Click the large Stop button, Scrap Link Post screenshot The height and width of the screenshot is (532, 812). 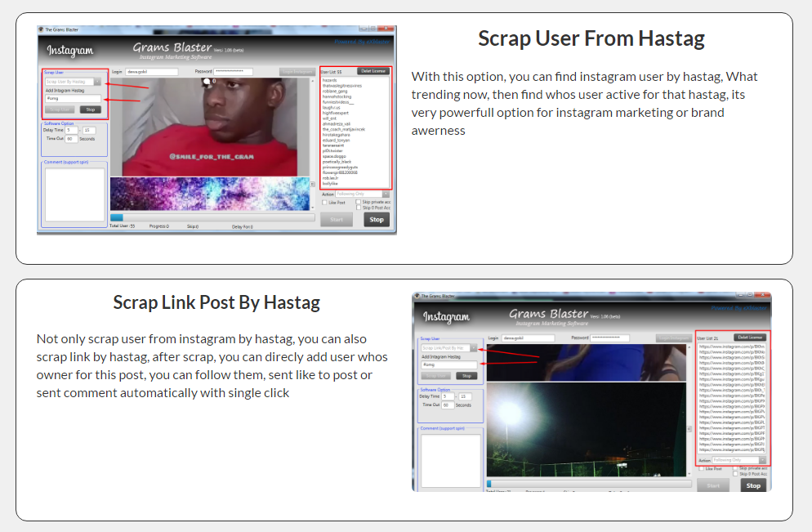753,486
